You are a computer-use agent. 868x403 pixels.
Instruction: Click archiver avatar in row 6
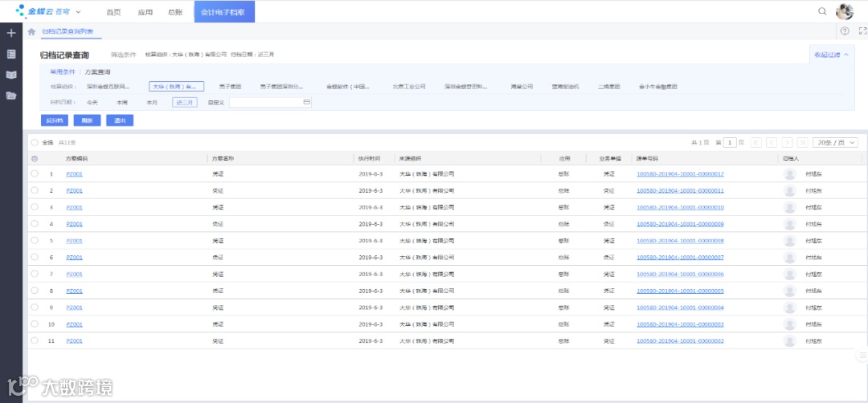[790, 258]
